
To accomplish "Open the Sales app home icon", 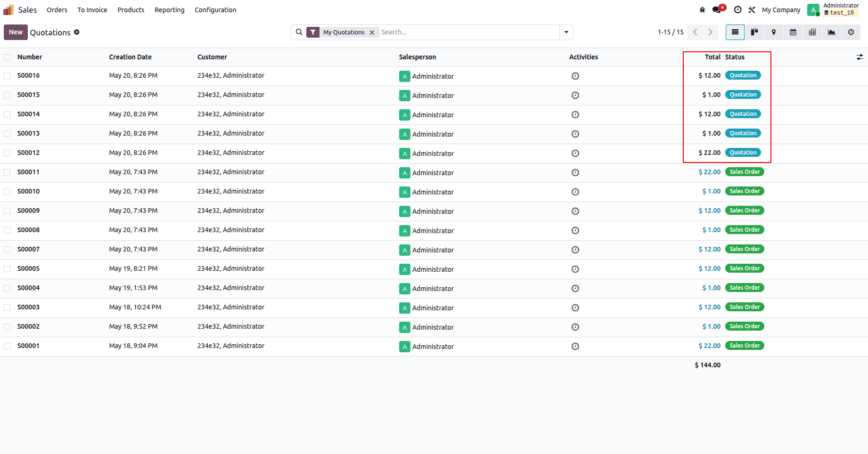I will pos(8,10).
